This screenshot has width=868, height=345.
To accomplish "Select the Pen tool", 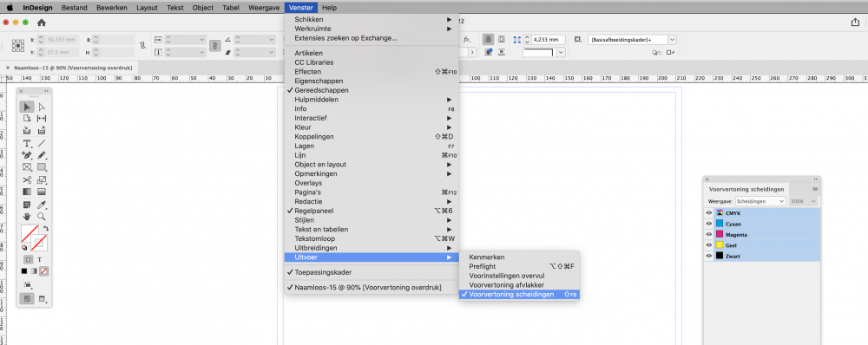I will 27,155.
